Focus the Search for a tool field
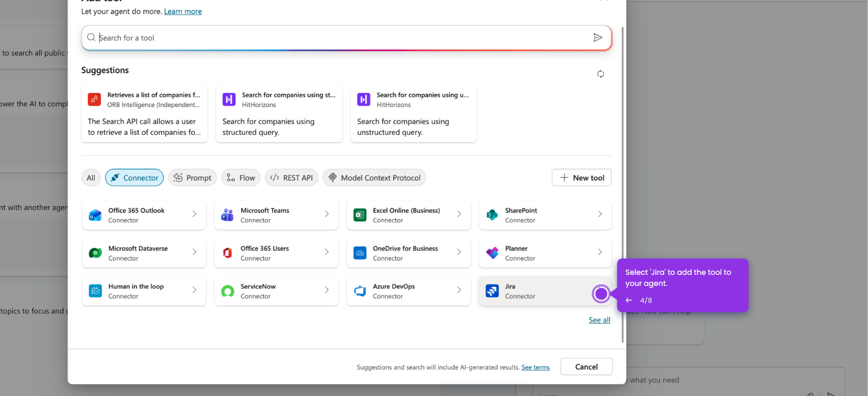This screenshot has height=396, width=868. click(346, 38)
